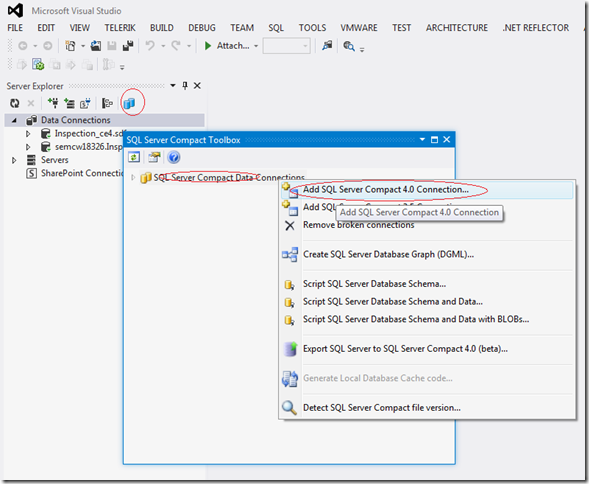Image resolution: width=589 pixels, height=484 pixels.
Task: Expand the Servers node
Action: [x=14, y=160]
